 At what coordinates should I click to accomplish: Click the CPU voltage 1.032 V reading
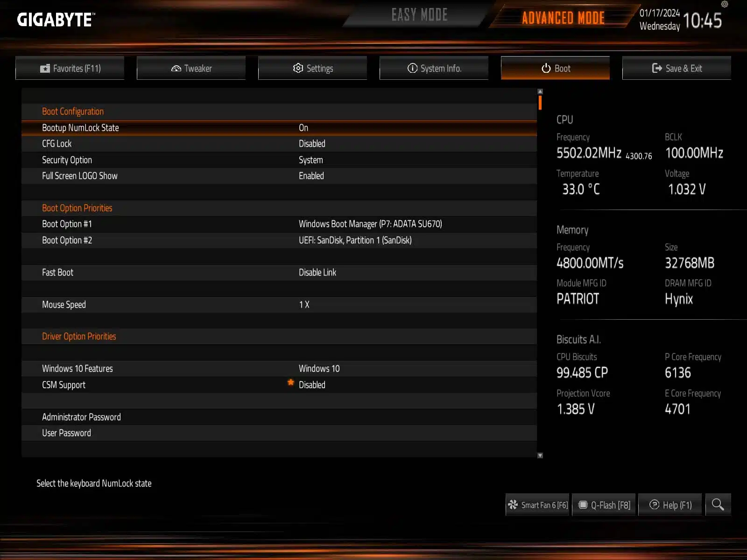coord(687,189)
